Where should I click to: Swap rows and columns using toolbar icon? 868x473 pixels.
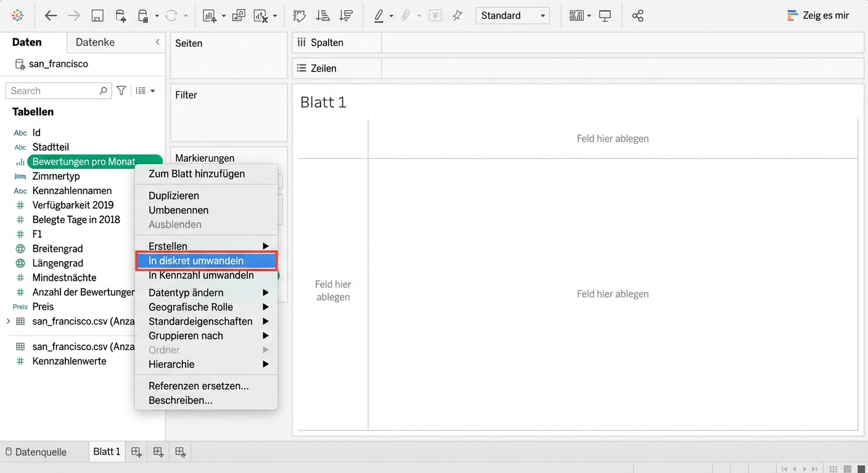[x=300, y=16]
